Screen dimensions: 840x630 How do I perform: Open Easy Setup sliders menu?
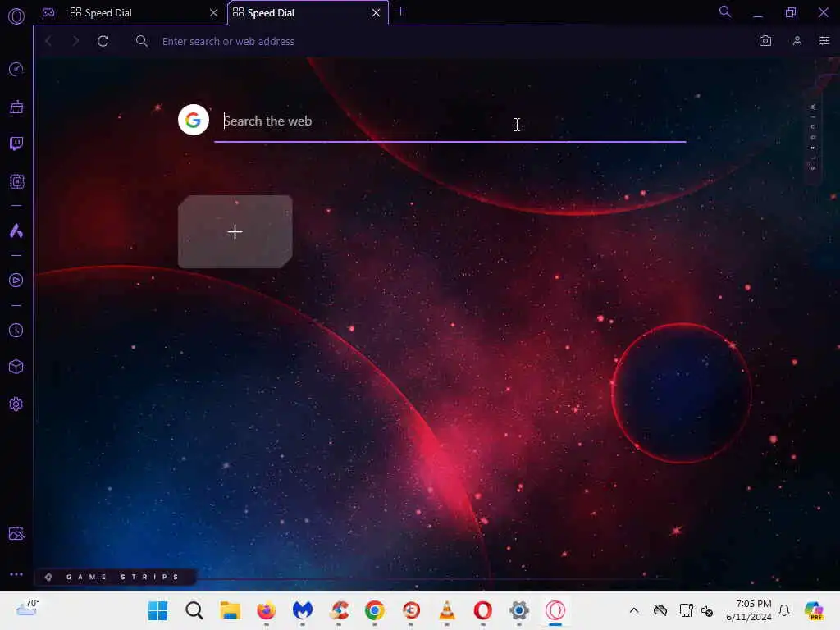(x=824, y=41)
